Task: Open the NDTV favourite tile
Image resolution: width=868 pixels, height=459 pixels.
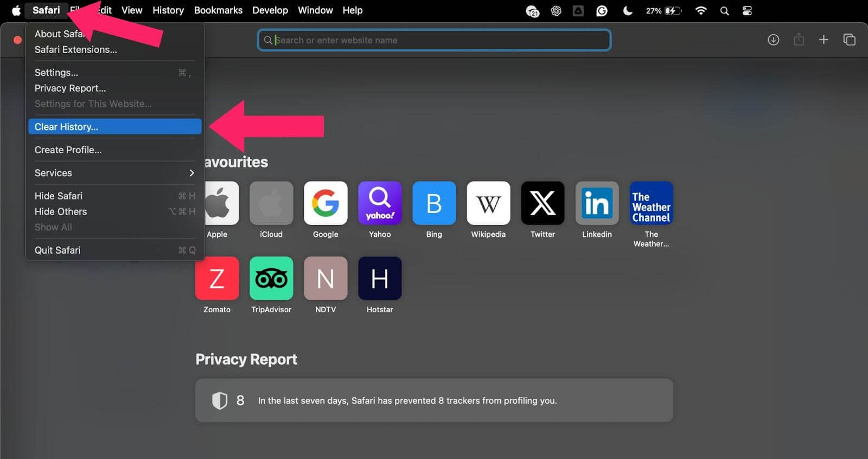Action: 325,278
